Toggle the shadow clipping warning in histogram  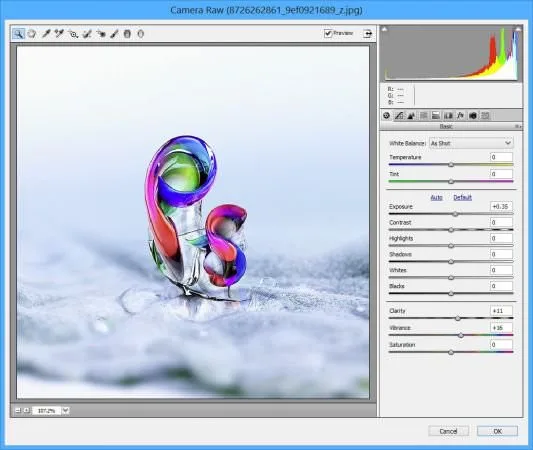coord(384,30)
